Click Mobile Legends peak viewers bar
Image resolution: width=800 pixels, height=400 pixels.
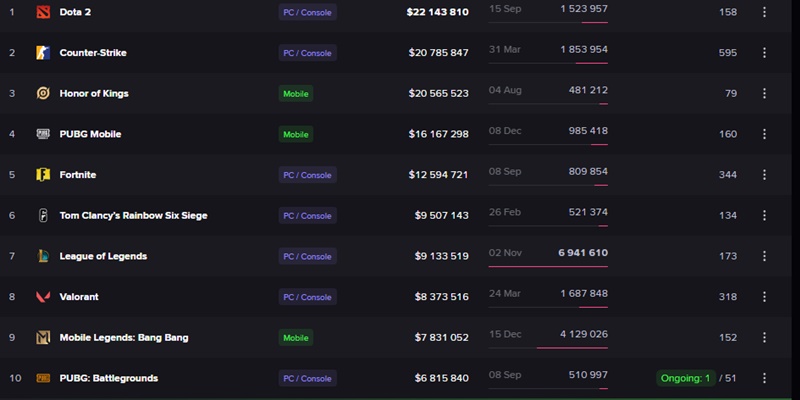coord(572,347)
